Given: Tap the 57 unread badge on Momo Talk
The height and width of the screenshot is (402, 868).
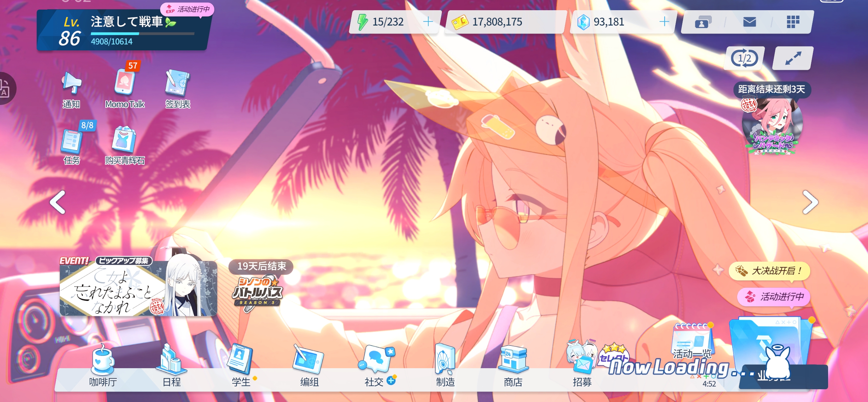Looking at the screenshot, I should 133,65.
